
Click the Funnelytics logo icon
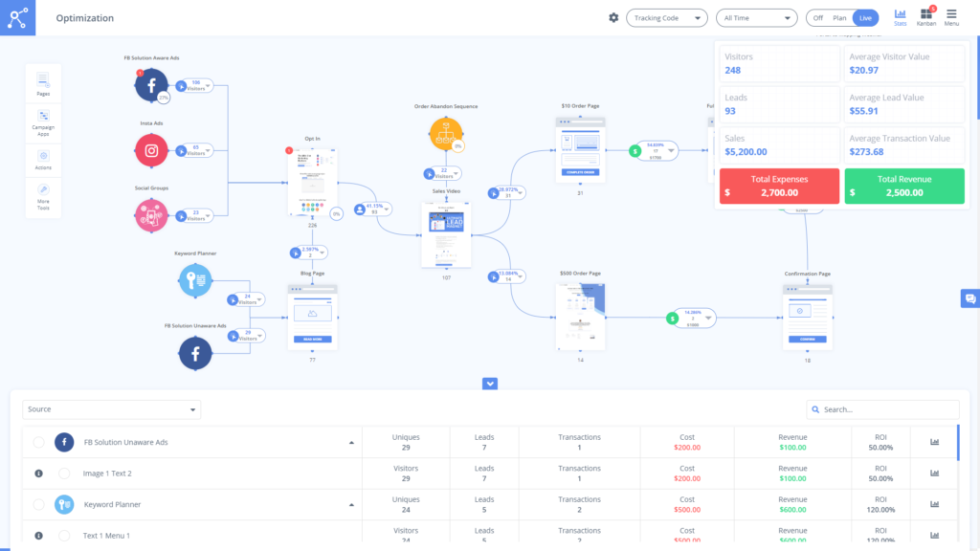coord(17,17)
